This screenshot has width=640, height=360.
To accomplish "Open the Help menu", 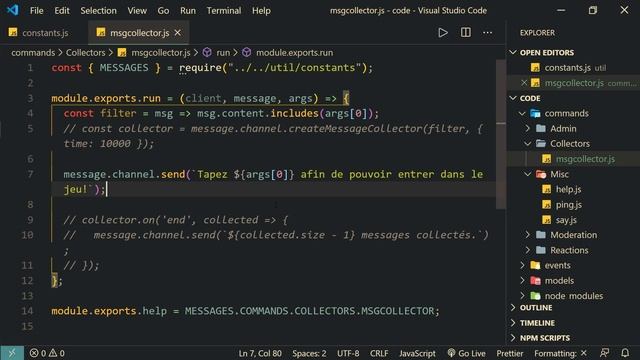I will (261, 11).
